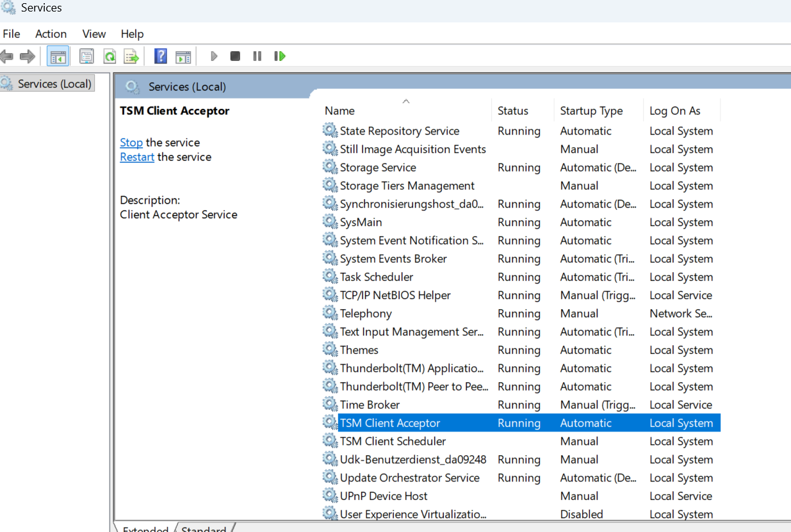The height and width of the screenshot is (532, 791).
Task: Sort services by the Startup Type column
Action: tap(591, 111)
